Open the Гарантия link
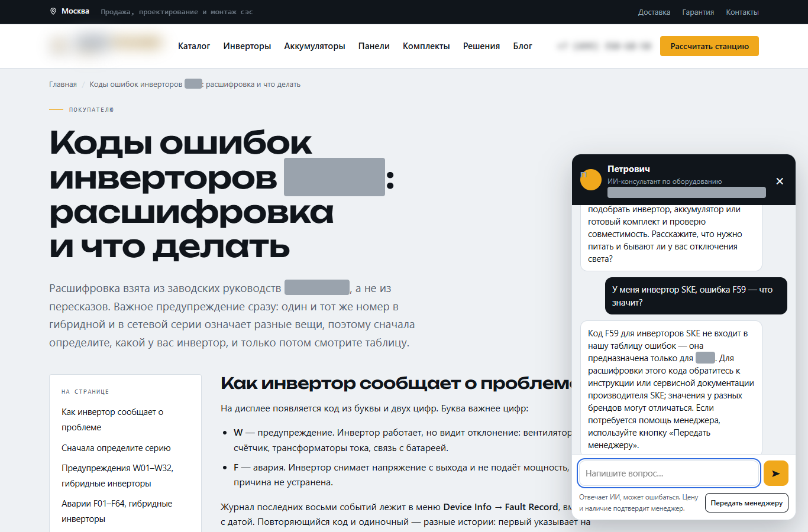This screenshot has width=808, height=532. click(x=698, y=12)
